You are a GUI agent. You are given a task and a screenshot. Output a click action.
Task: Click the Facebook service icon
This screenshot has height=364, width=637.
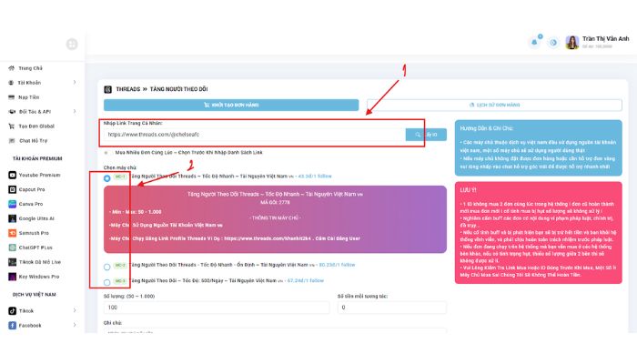coord(12,326)
